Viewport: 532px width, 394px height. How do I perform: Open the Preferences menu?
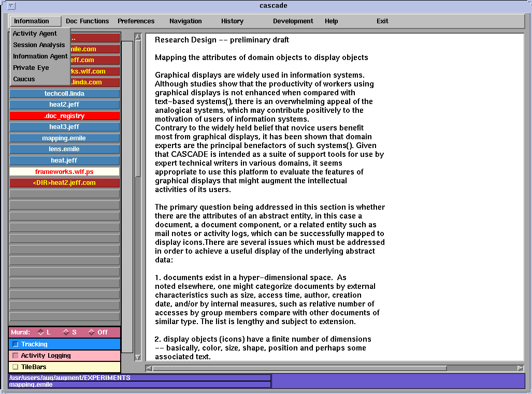click(136, 21)
